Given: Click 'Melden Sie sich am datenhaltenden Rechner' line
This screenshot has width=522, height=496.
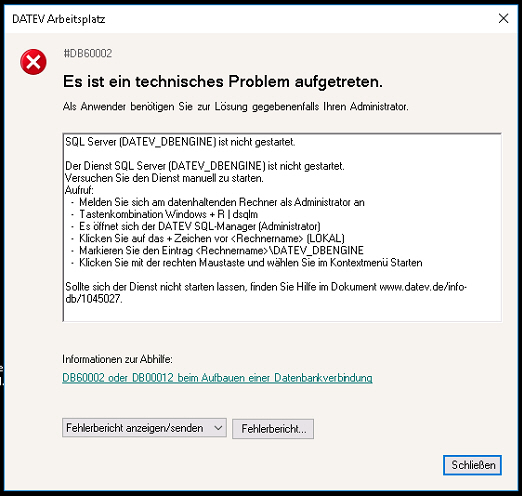Looking at the screenshot, I should [x=222, y=202].
